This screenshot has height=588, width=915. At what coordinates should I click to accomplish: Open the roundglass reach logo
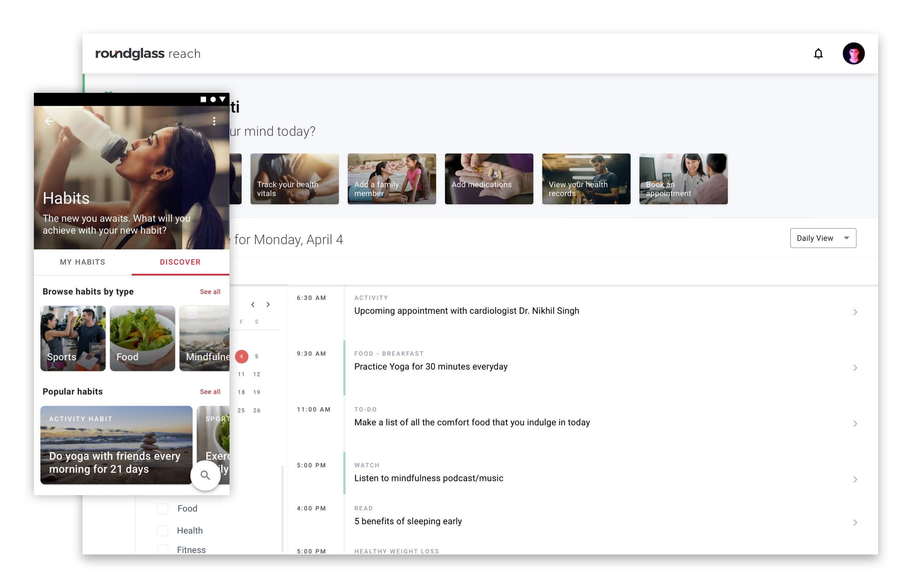coord(148,53)
